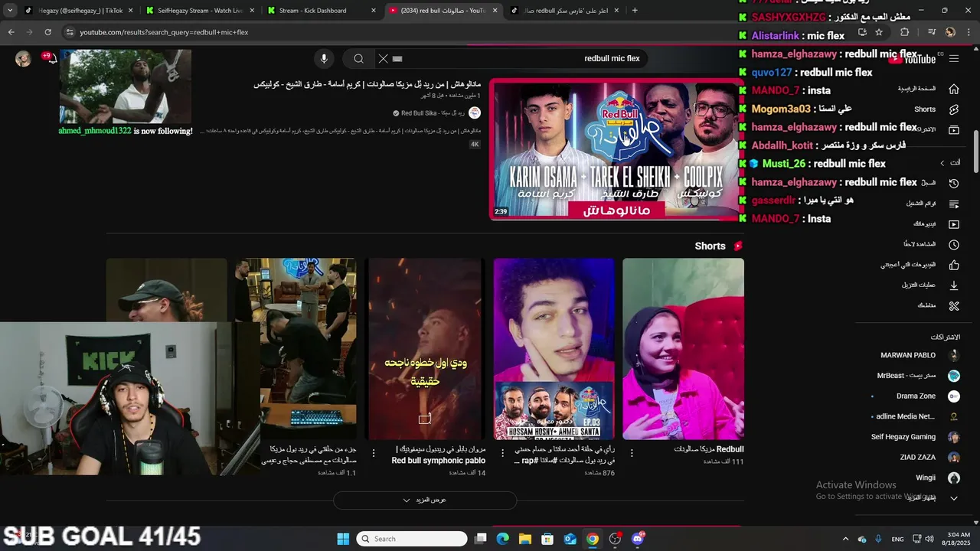The width and height of the screenshot is (980, 551).
Task: Expand 'عرض المزيد' show more Shorts
Action: coord(425,500)
